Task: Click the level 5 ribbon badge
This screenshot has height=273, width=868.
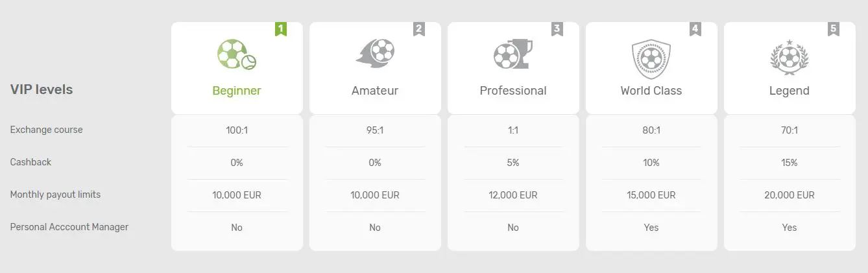Action: point(833,29)
